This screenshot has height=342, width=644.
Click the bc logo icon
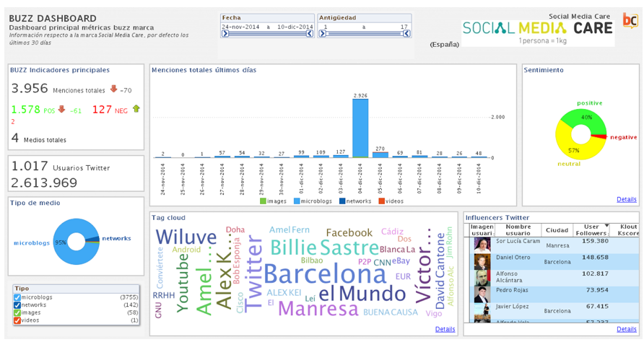click(x=630, y=20)
